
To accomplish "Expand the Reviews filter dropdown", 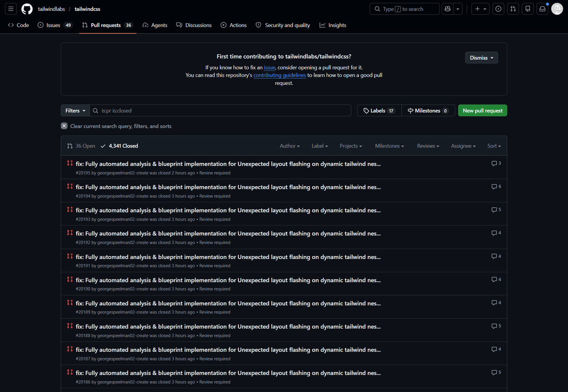I will pyautogui.click(x=428, y=146).
